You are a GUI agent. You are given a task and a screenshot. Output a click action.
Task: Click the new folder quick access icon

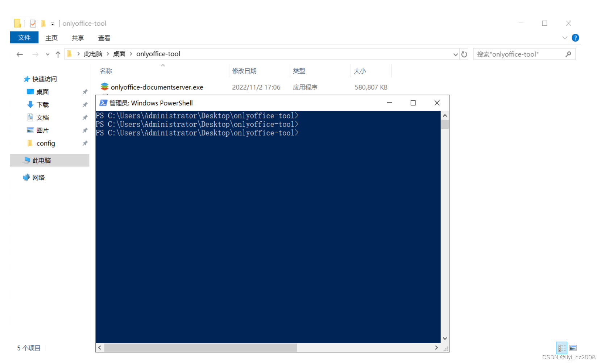pyautogui.click(x=43, y=24)
